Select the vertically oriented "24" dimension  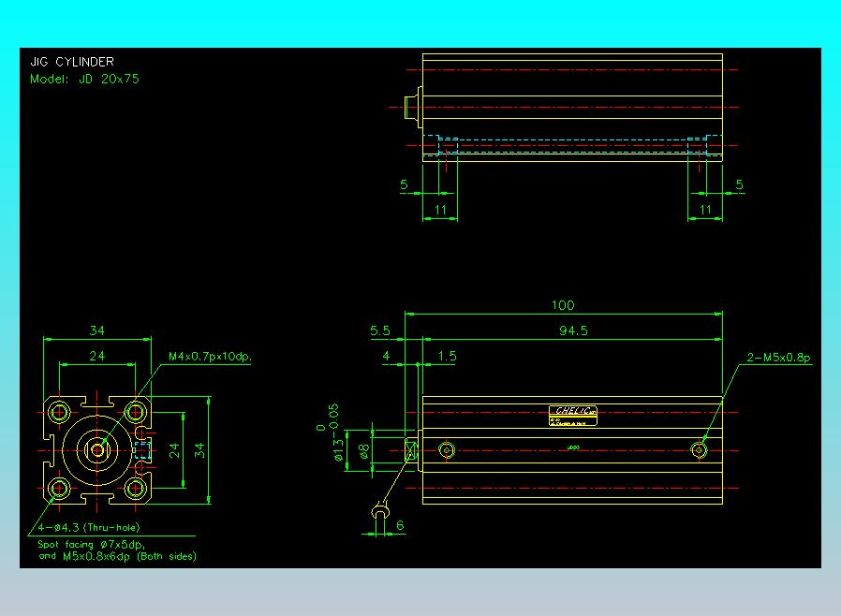click(174, 450)
